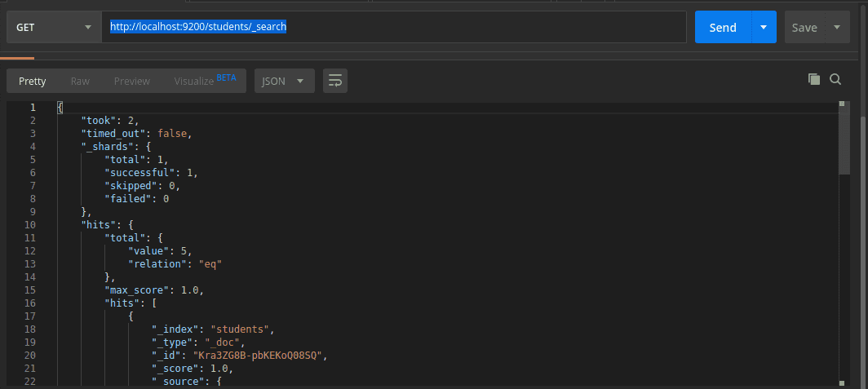Open the GET method dropdown
This screenshot has width=868, height=389.
(53, 27)
